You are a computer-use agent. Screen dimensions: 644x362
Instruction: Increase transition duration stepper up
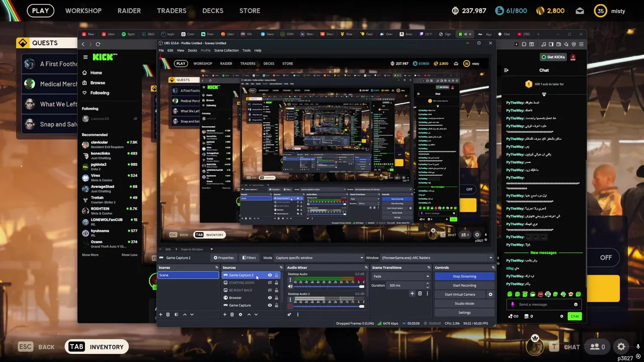tap(427, 284)
